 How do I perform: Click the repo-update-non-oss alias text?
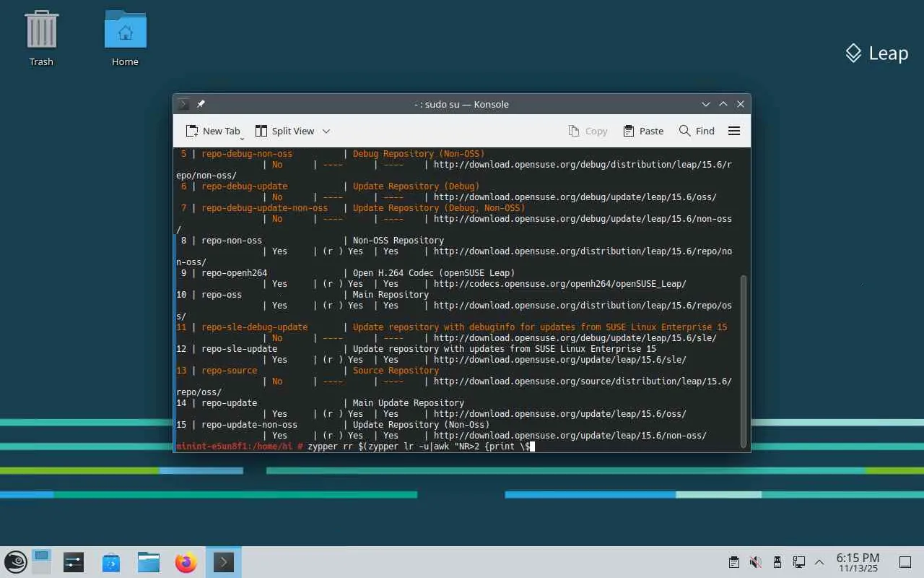250,425
